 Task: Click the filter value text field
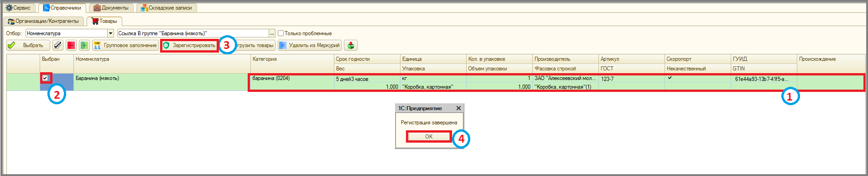(193, 33)
